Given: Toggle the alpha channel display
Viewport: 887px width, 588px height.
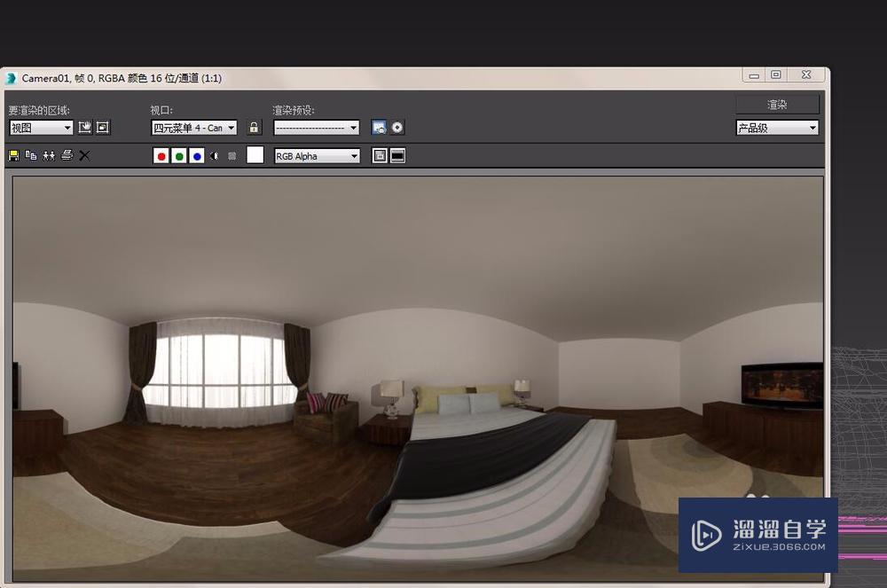Looking at the screenshot, I should (x=215, y=156).
